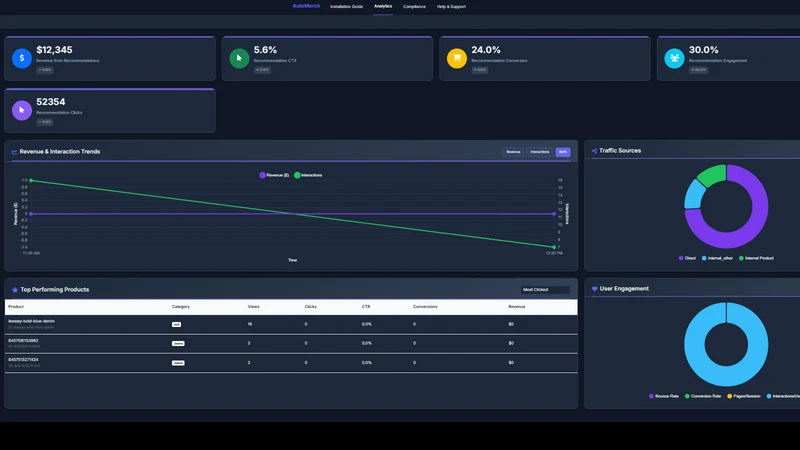Select product row 8457513271434
Viewport: 800px width, 450px height.
[x=291, y=363]
